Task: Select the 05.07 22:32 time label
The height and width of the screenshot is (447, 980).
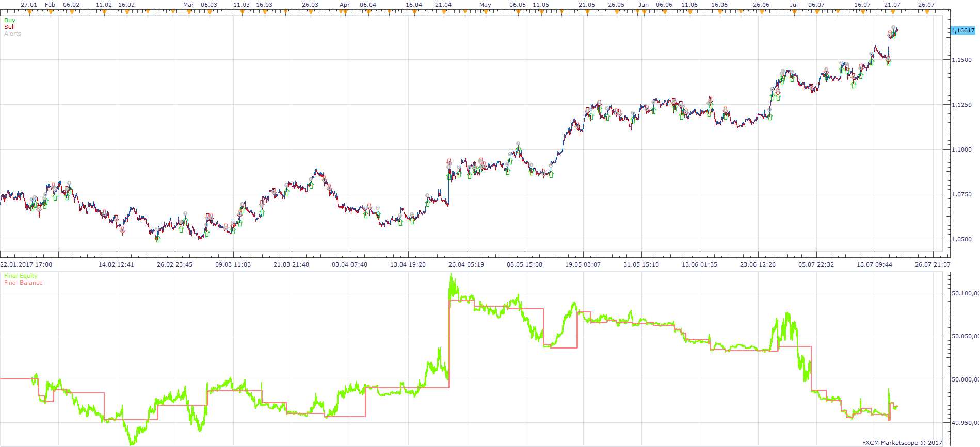Action: (816, 264)
